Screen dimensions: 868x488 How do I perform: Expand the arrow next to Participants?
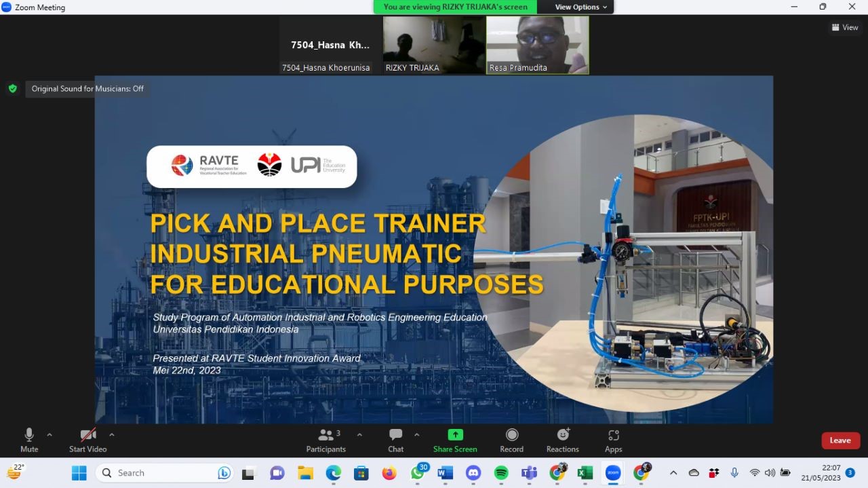tap(359, 434)
